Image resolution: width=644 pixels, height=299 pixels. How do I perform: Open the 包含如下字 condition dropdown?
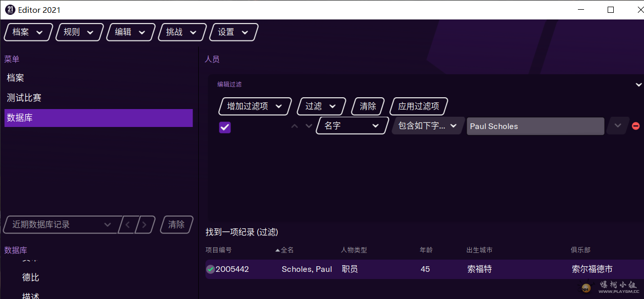(428, 126)
